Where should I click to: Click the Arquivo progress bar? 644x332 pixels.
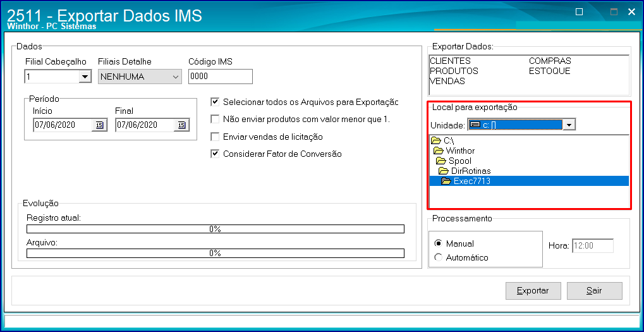pos(216,253)
